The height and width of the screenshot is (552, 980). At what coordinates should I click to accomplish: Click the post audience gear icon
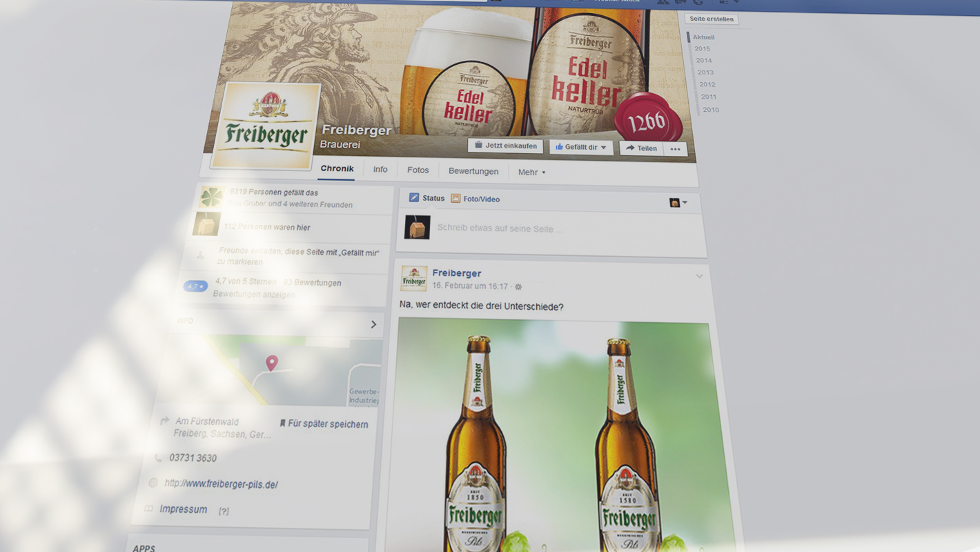519,287
